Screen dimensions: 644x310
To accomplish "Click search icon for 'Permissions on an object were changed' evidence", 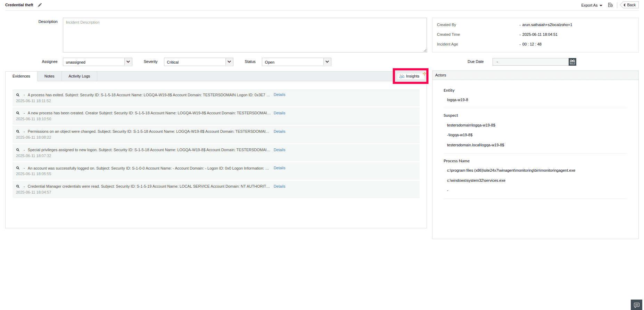I will 18,131.
